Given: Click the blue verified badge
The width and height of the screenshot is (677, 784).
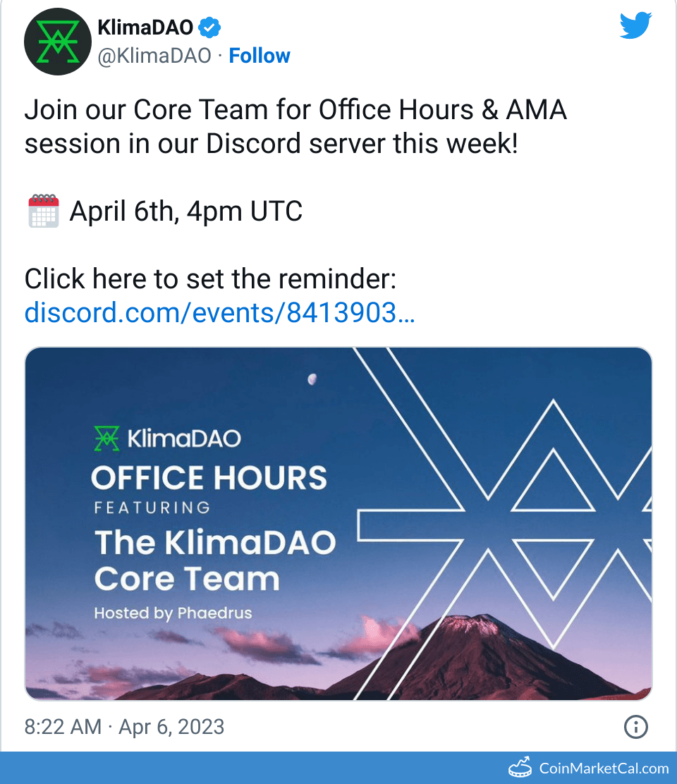Looking at the screenshot, I should click(x=210, y=28).
